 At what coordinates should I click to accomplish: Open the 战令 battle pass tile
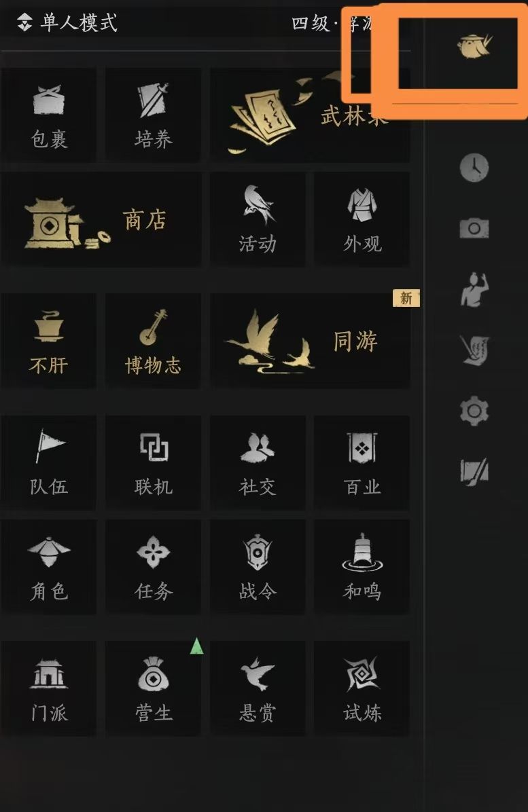pyautogui.click(x=258, y=567)
